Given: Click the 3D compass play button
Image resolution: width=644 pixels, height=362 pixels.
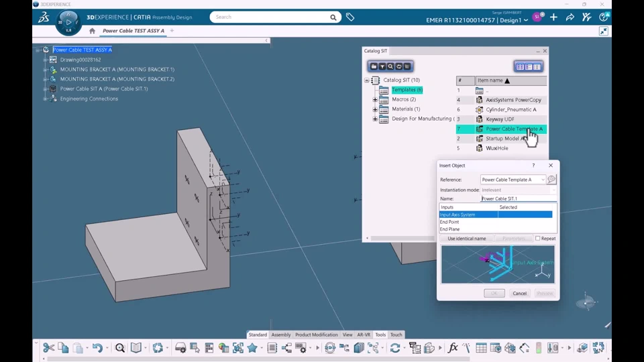Looking at the screenshot, I should pos(68,21).
